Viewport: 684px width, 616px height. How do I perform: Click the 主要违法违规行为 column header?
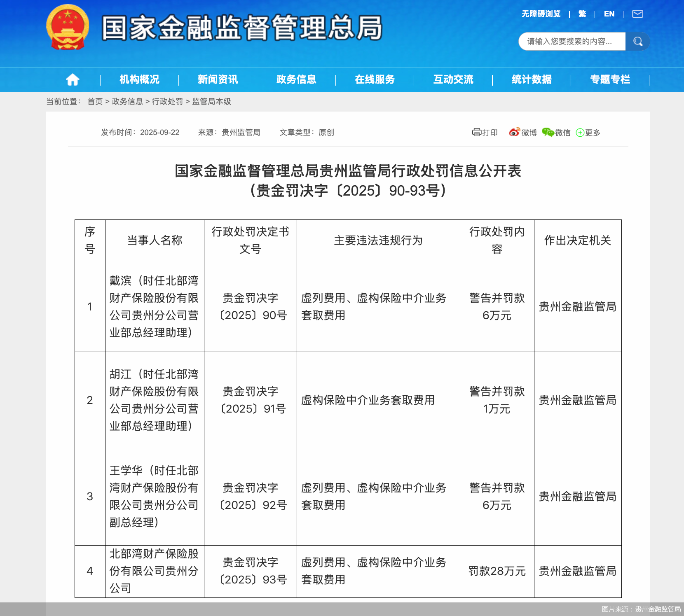point(378,240)
